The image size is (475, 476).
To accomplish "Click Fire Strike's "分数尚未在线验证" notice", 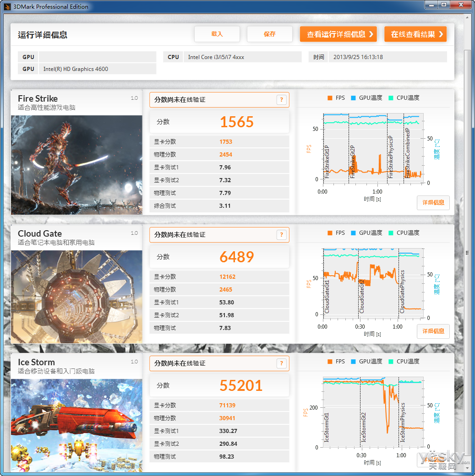I will point(180,100).
